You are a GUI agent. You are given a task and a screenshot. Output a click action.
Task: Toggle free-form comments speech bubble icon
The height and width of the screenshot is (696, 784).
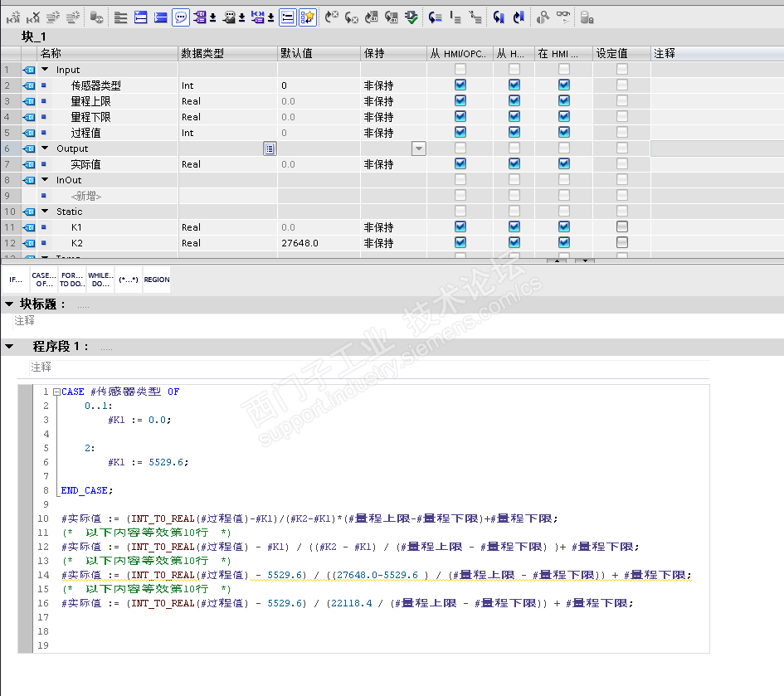click(181, 18)
